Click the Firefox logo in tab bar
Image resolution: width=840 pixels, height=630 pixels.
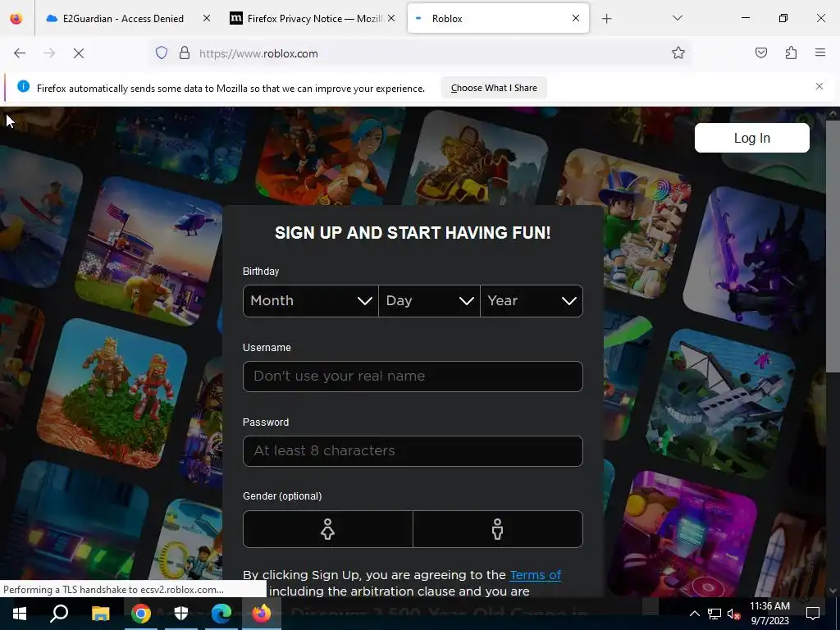(16, 19)
